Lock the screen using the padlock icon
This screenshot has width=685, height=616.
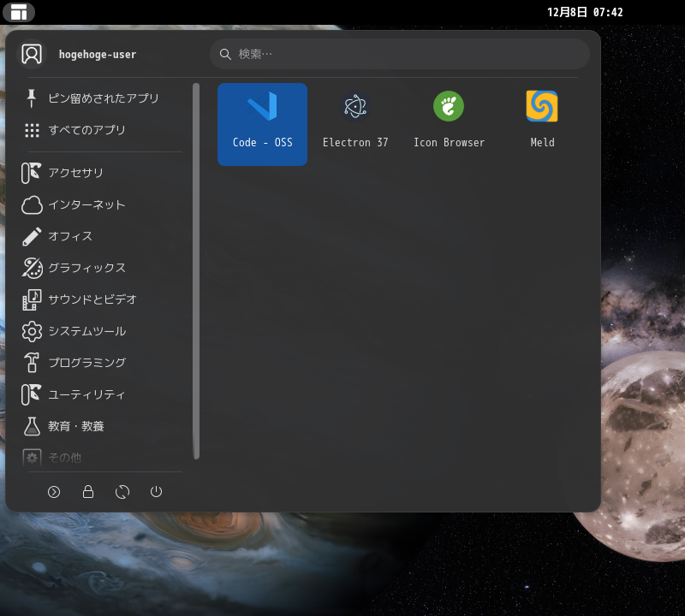(88, 492)
